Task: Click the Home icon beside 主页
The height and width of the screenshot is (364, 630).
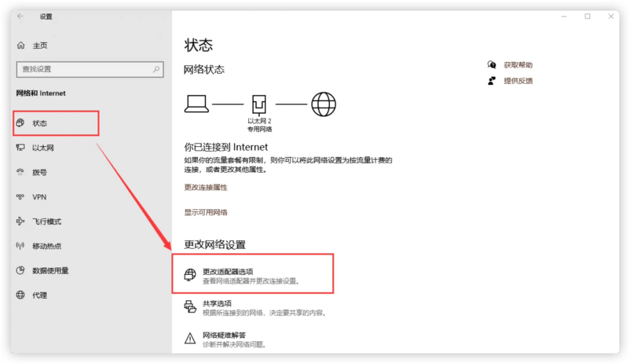Action: pyautogui.click(x=21, y=45)
